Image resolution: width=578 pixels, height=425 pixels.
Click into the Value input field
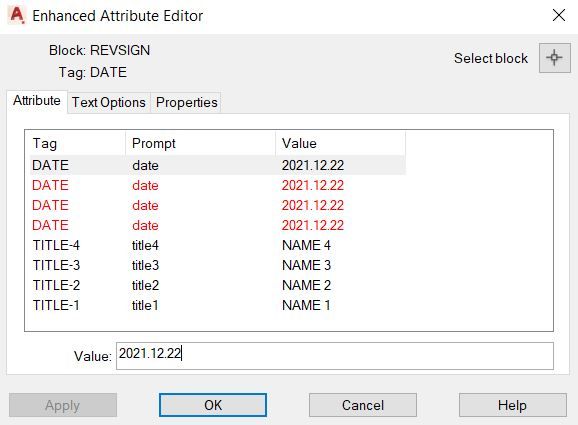coord(335,356)
